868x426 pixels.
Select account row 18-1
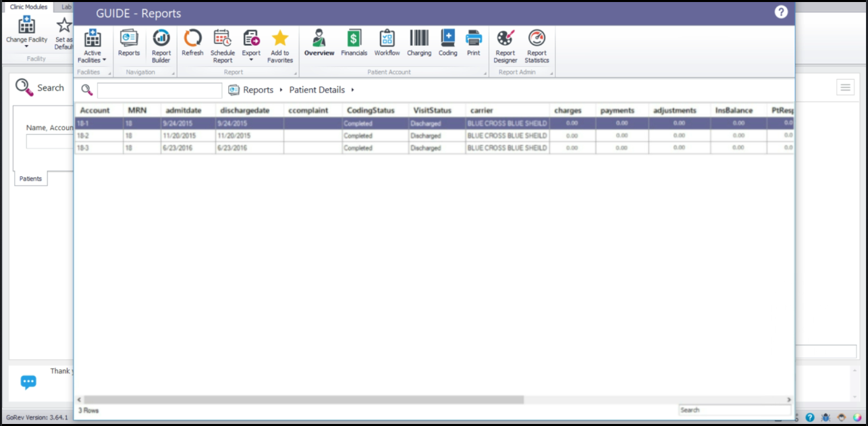(434, 124)
